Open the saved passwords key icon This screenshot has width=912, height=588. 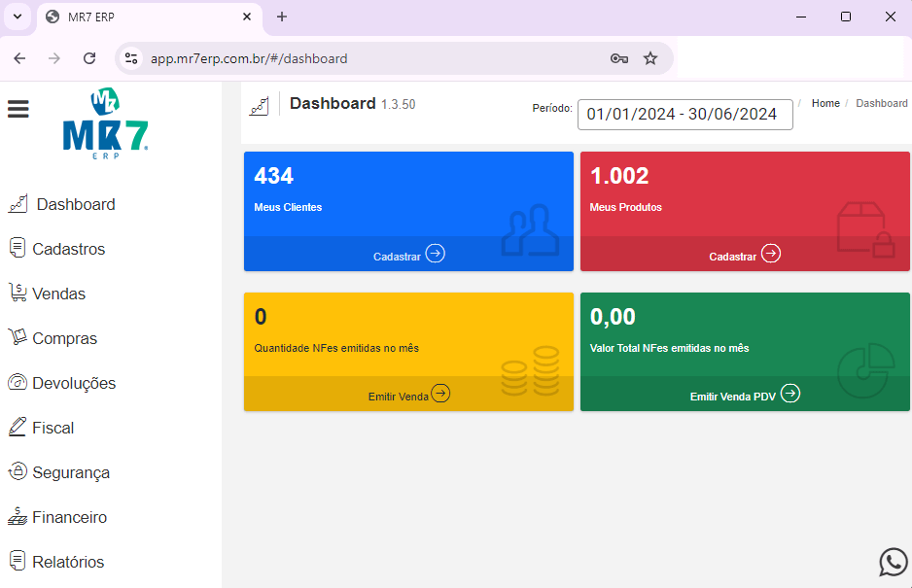pos(618,58)
